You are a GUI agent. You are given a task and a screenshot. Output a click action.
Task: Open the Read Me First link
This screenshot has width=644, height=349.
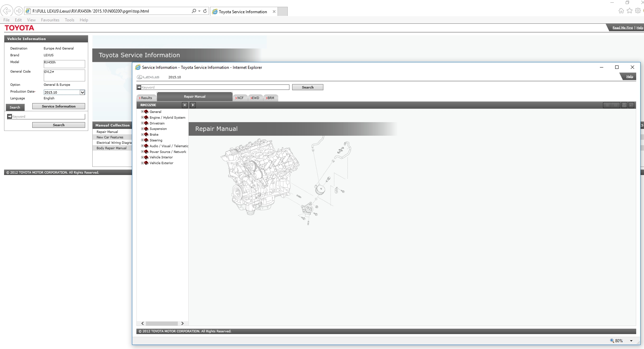[623, 28]
